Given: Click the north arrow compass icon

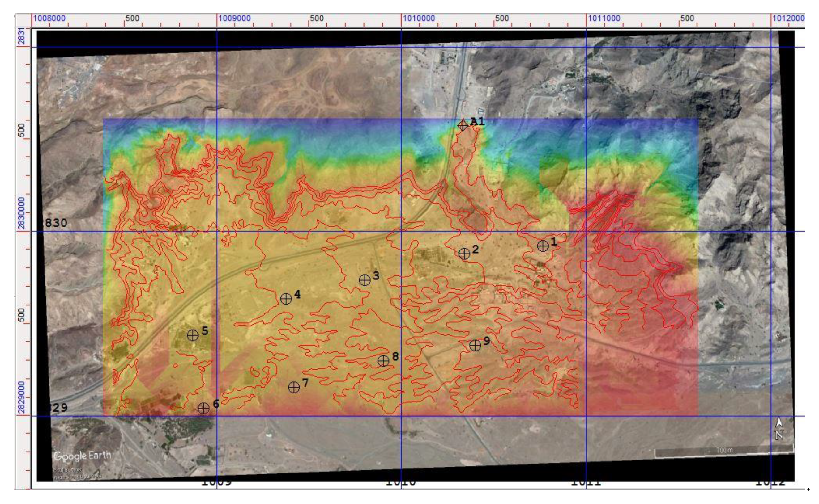Looking at the screenshot, I should pos(779,429).
